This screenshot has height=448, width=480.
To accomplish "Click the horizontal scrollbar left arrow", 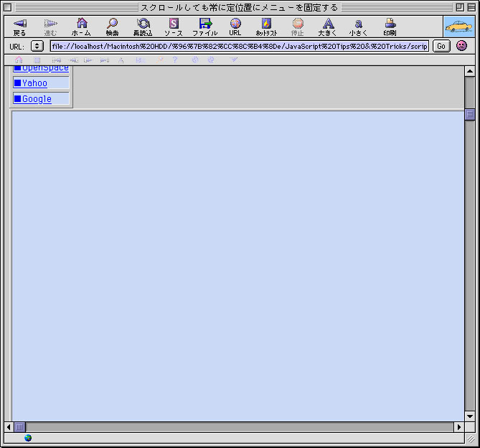I will tap(9, 427).
